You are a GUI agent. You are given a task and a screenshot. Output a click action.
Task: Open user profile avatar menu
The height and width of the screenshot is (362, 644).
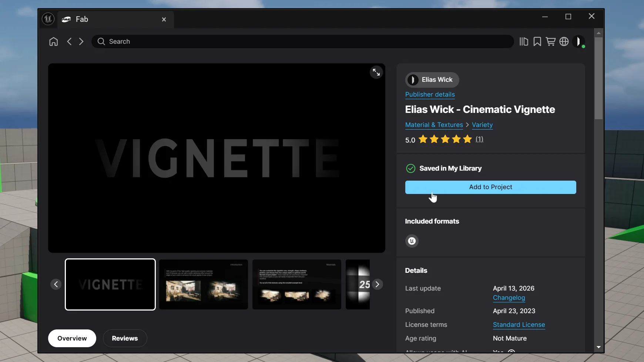(x=578, y=41)
